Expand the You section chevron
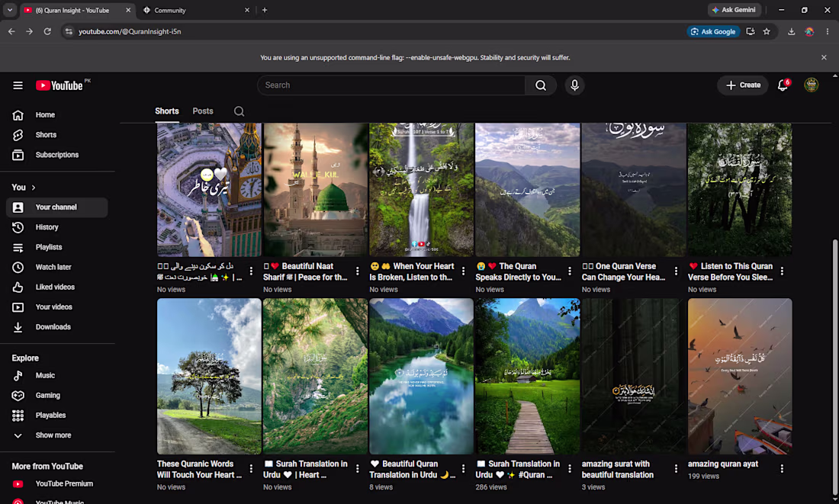Screen dimensions: 839x504 pos(33,188)
